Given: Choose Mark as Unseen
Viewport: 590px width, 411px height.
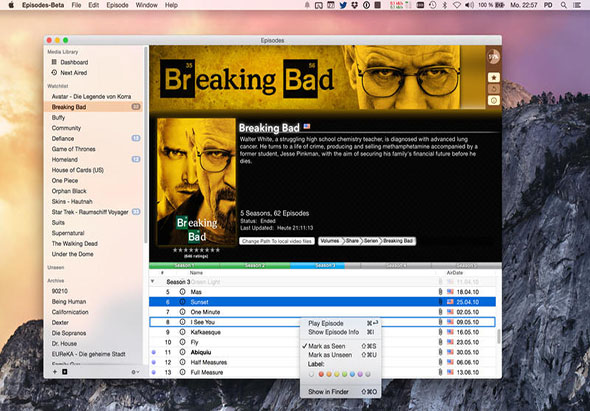Looking at the screenshot, I should pos(341,355).
